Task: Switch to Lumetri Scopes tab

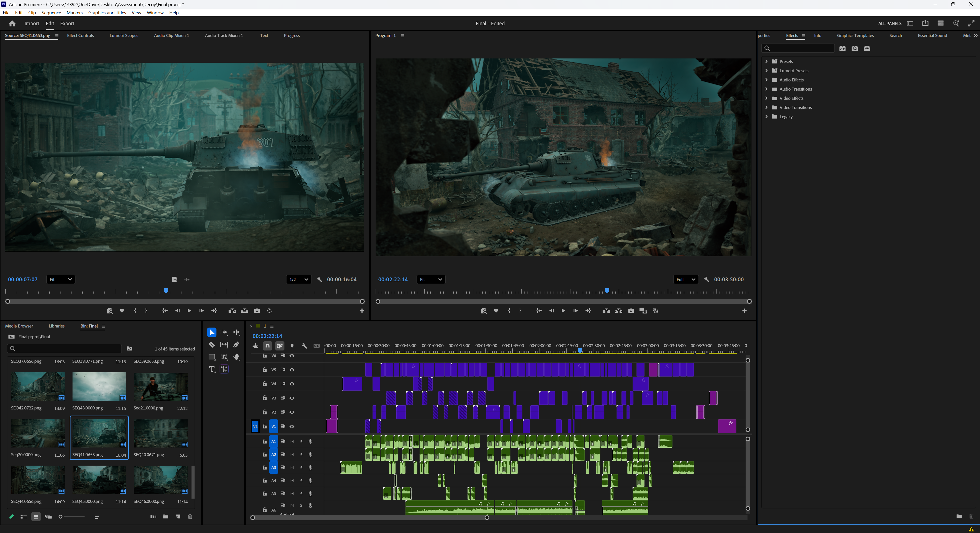Action: point(124,35)
